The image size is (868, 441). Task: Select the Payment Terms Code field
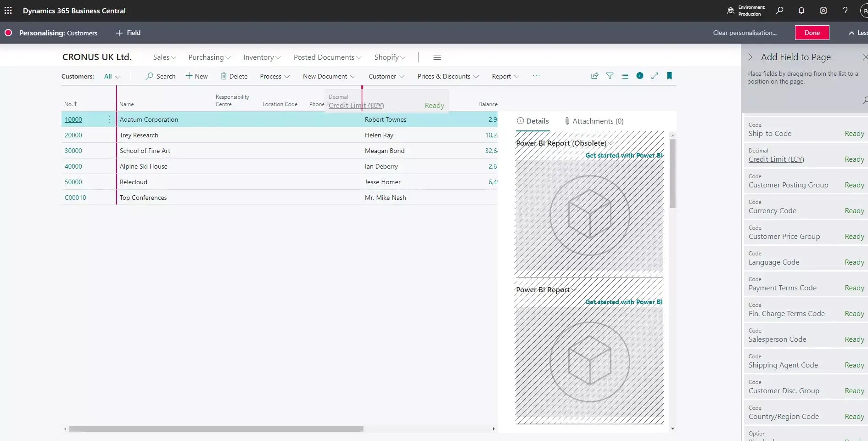click(x=805, y=284)
